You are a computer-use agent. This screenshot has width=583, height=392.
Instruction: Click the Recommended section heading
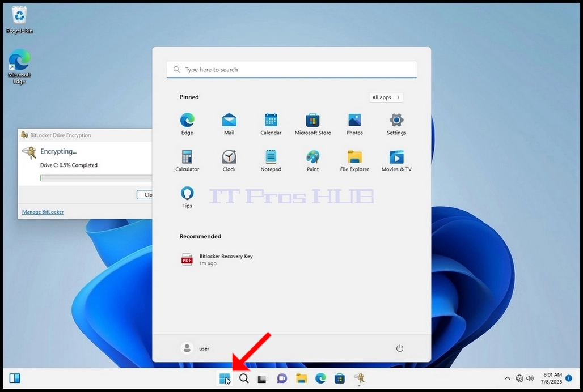click(x=200, y=236)
